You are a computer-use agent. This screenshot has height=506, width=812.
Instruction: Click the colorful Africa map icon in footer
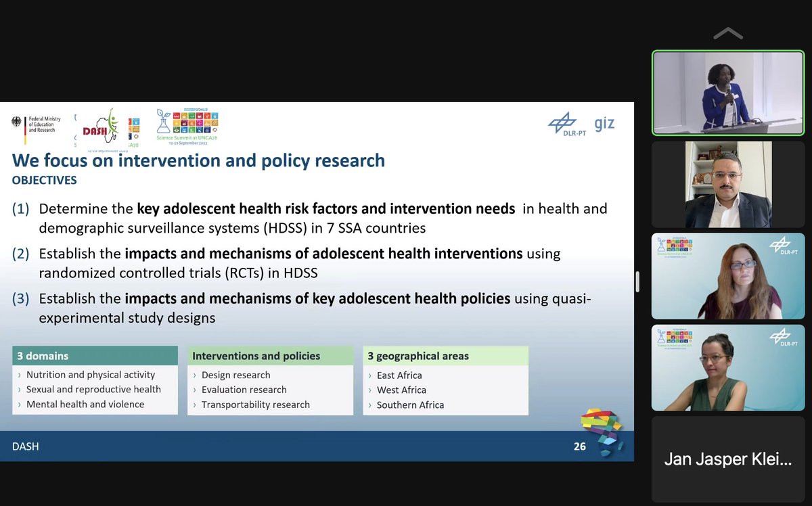coord(602,432)
